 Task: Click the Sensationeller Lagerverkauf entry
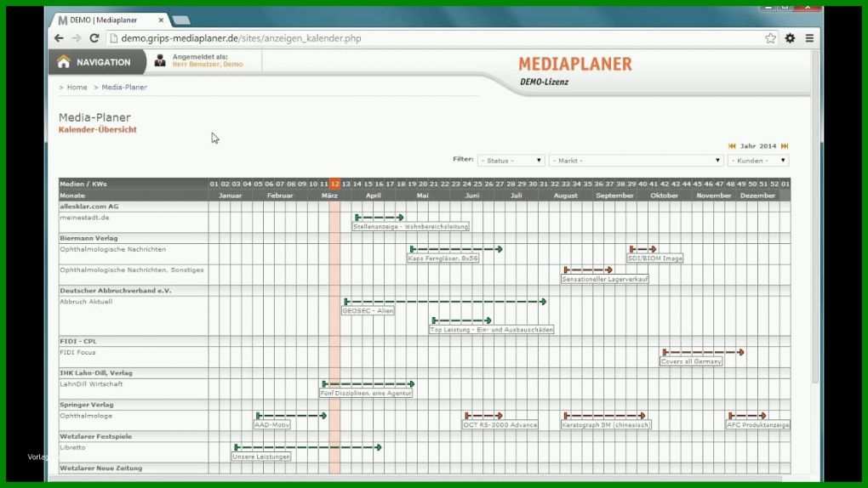point(604,280)
